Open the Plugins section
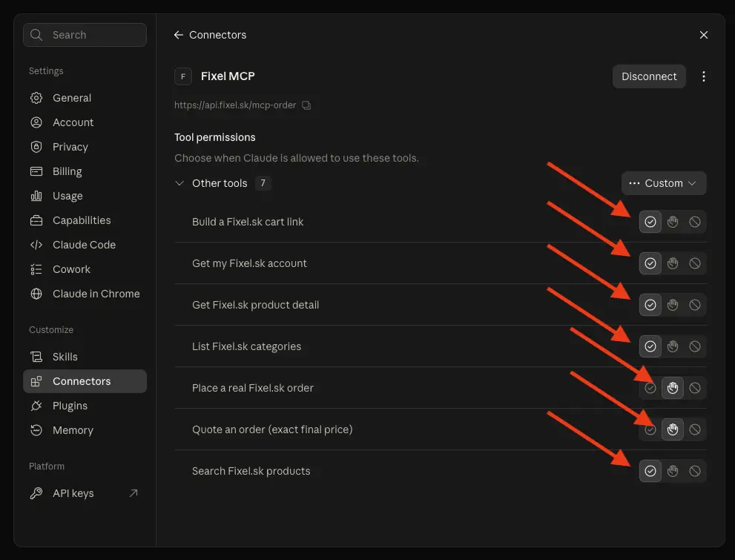The image size is (735, 560). tap(85, 406)
